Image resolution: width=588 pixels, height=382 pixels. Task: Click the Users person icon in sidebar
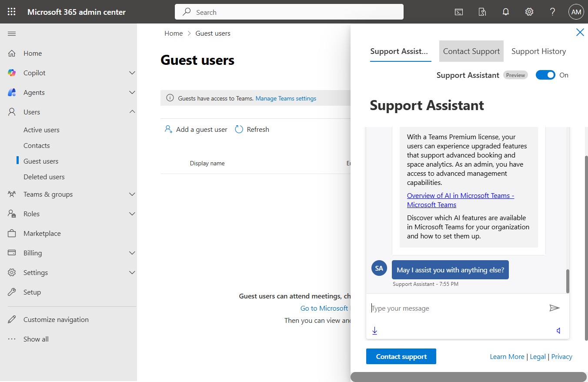[x=12, y=112]
